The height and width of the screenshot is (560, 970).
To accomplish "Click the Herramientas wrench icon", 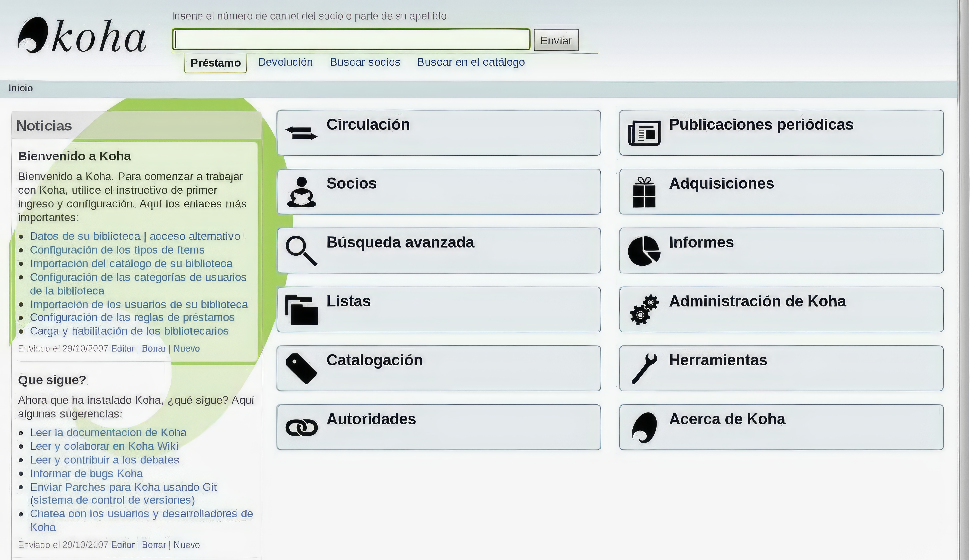I will coord(644,369).
